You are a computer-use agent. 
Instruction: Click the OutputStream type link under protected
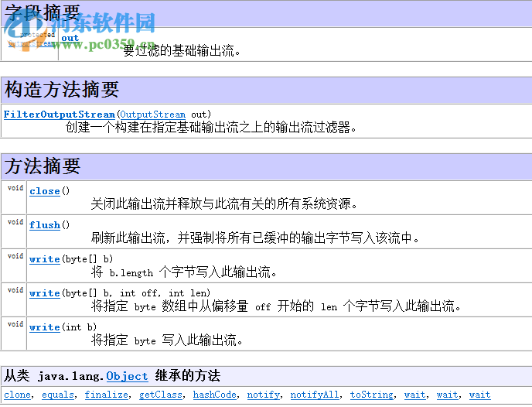pyautogui.click(x=31, y=43)
